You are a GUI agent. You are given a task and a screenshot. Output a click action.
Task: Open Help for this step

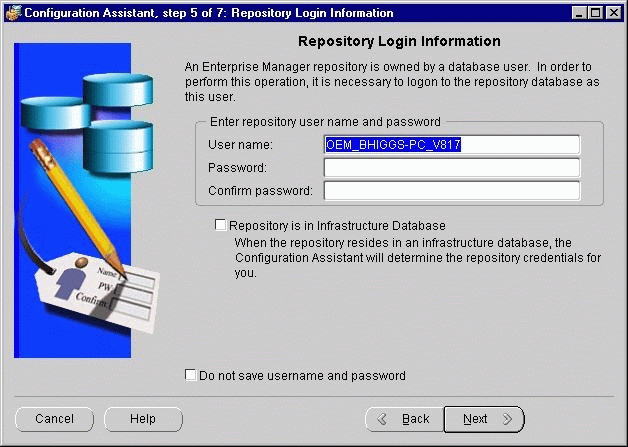pyautogui.click(x=143, y=419)
